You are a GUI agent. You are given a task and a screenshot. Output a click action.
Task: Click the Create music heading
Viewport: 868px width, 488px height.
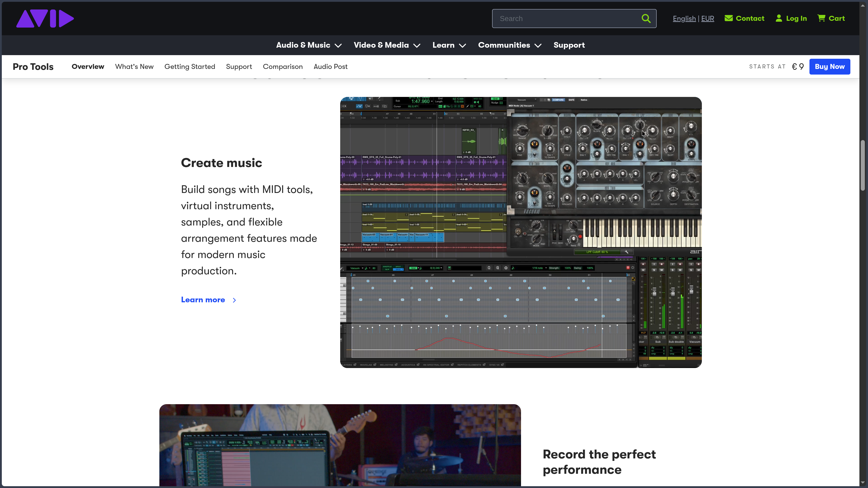221,163
